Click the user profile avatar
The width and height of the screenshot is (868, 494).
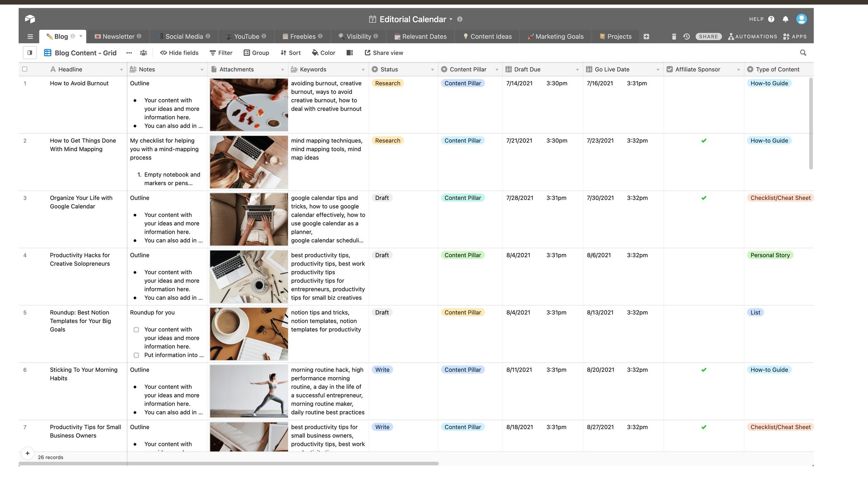801,19
